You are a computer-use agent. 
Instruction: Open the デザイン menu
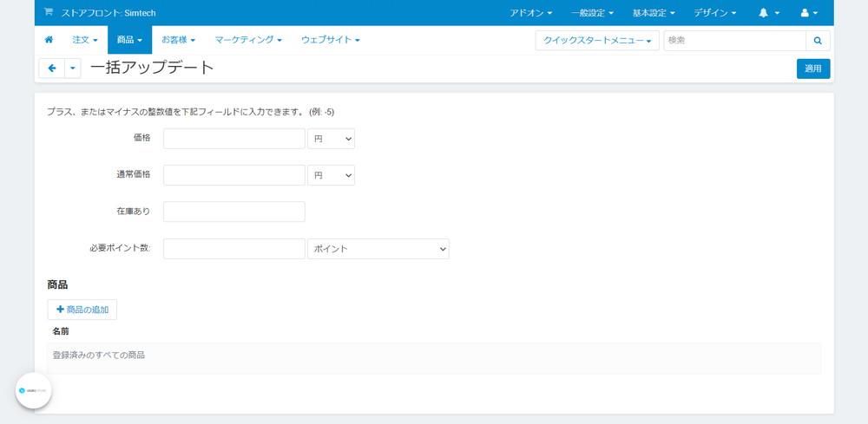tap(714, 13)
